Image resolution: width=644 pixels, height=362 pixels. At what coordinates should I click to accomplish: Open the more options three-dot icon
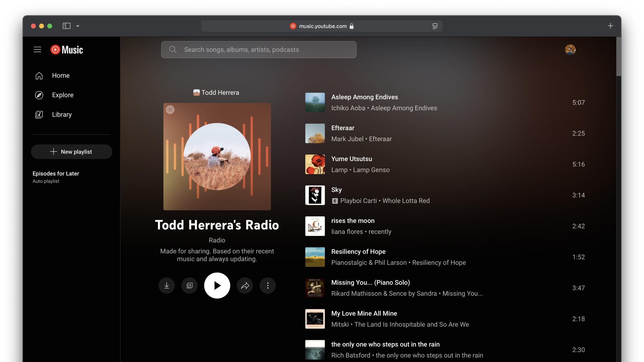pyautogui.click(x=267, y=285)
